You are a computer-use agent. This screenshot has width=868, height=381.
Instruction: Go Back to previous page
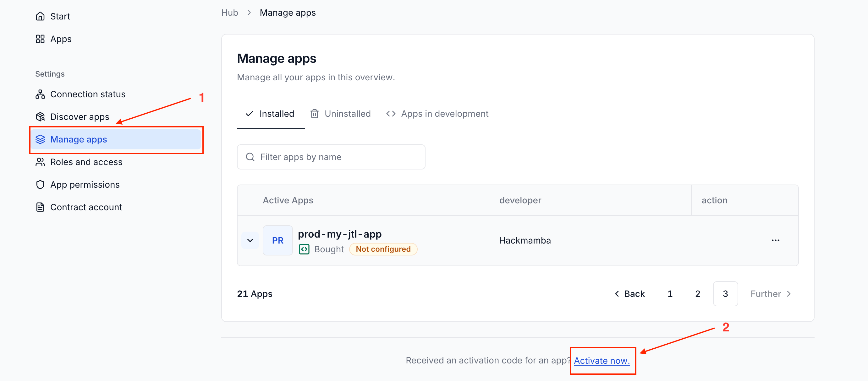pos(630,294)
